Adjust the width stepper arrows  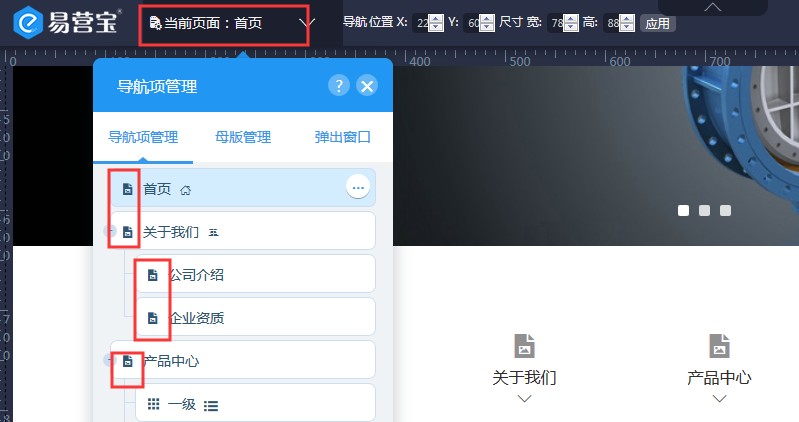click(571, 23)
